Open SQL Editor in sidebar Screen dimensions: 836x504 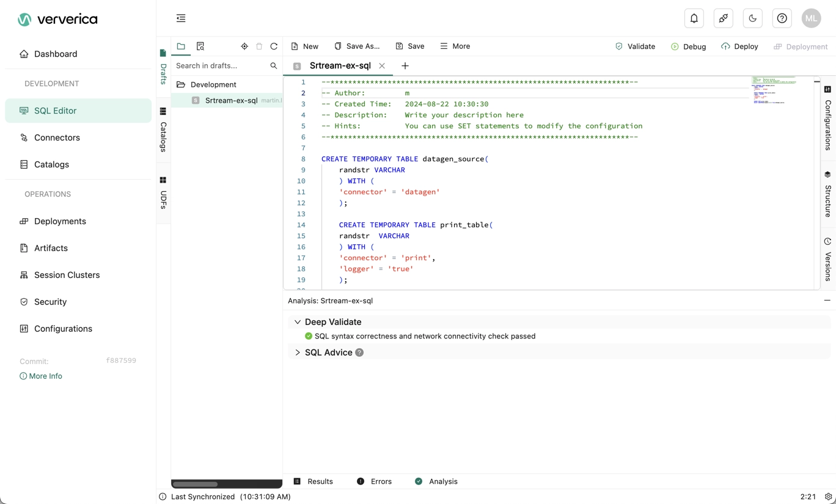click(x=78, y=111)
